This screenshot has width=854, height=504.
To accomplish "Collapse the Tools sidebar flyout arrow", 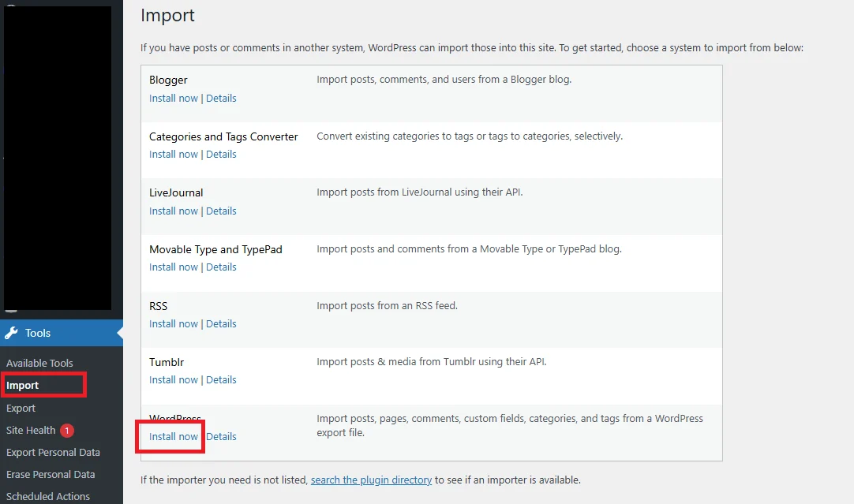I will pos(118,332).
